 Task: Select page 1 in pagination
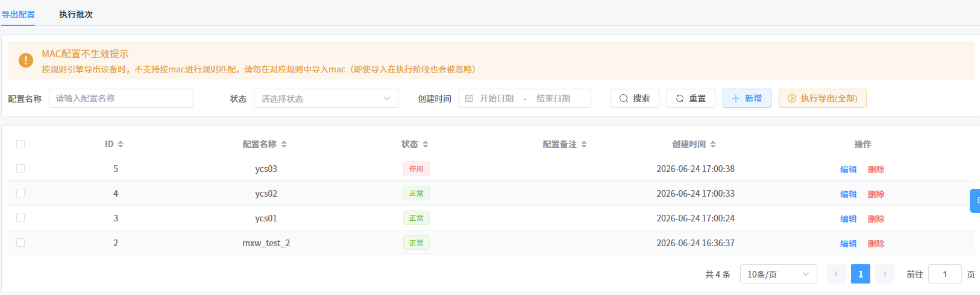[861, 274]
